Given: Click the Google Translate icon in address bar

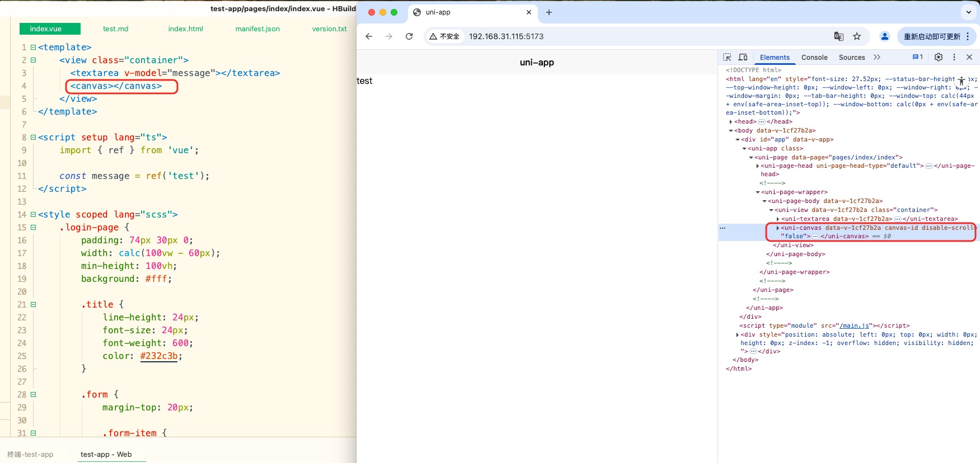Looking at the screenshot, I should point(838,36).
